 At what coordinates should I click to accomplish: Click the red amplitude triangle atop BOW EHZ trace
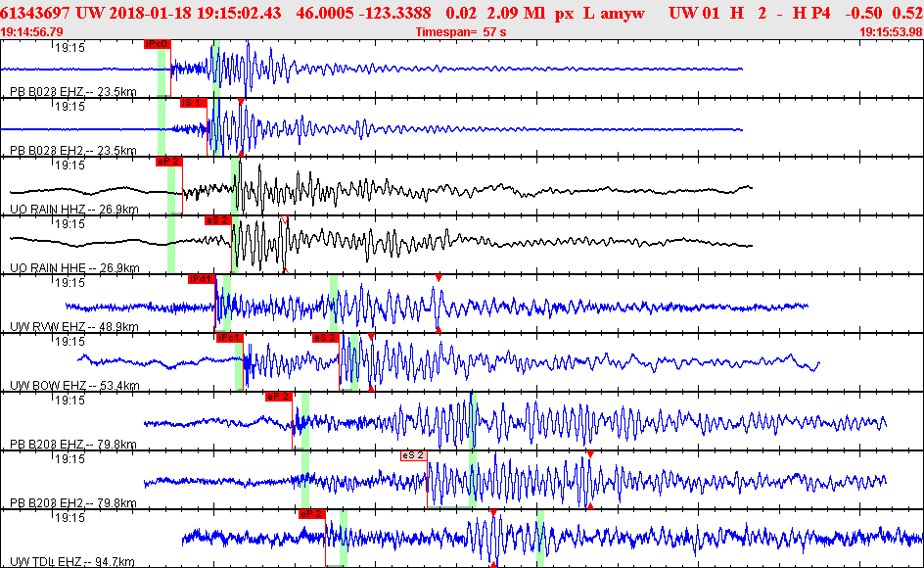[371, 337]
